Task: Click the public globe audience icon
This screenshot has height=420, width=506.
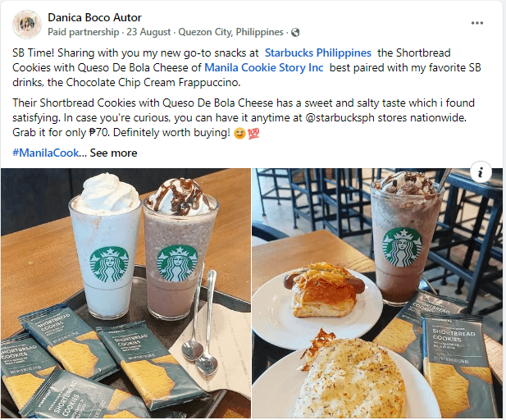Action: coord(295,32)
